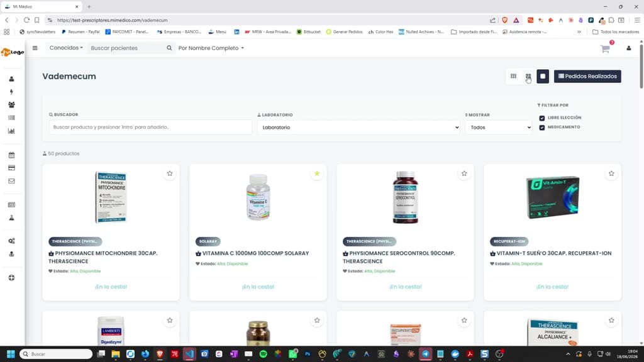
Task: Click the RECUPERAT-ION laboratory tag
Action: tap(509, 241)
